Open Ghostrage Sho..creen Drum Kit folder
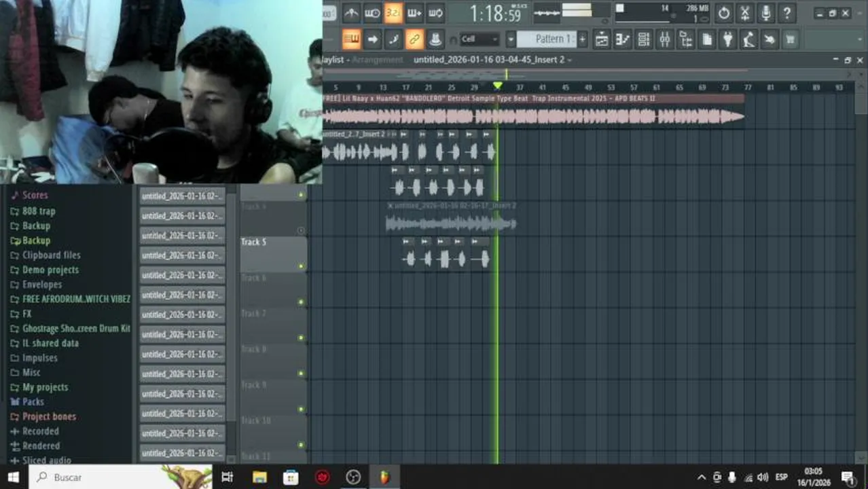This screenshot has width=868, height=489. (70, 328)
